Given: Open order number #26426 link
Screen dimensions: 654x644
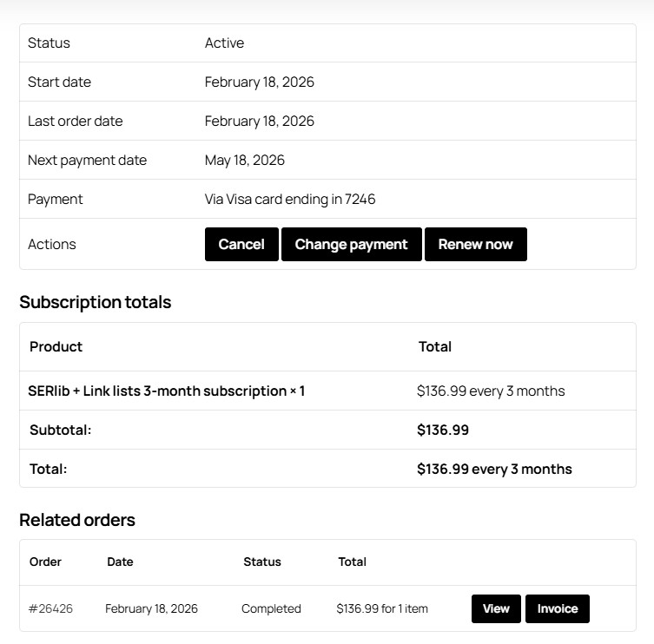Looking at the screenshot, I should (50, 608).
